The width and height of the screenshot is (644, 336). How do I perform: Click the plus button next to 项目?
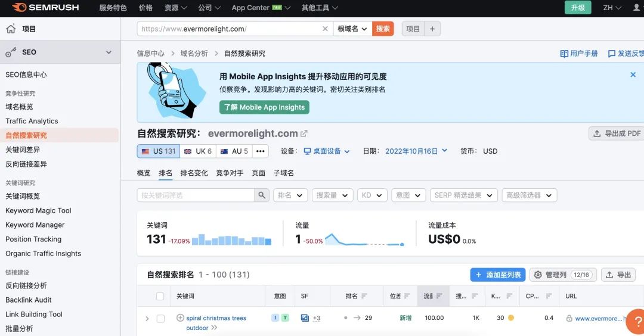[432, 29]
